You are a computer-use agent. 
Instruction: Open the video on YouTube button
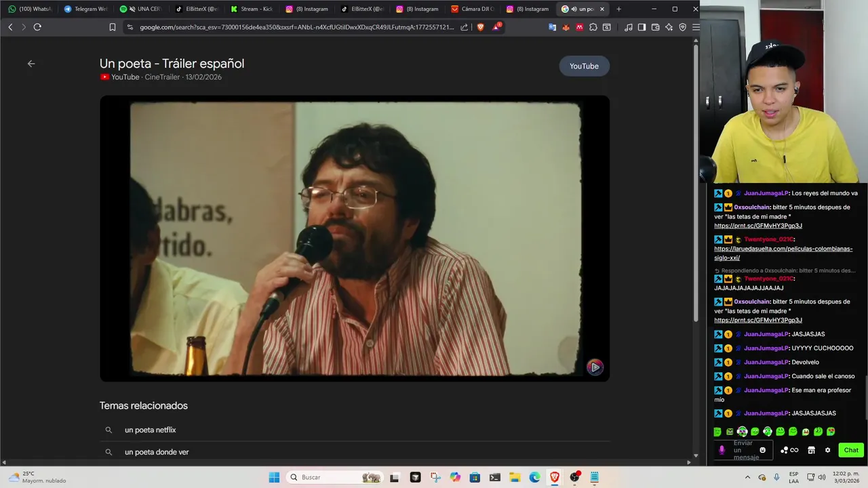point(584,66)
